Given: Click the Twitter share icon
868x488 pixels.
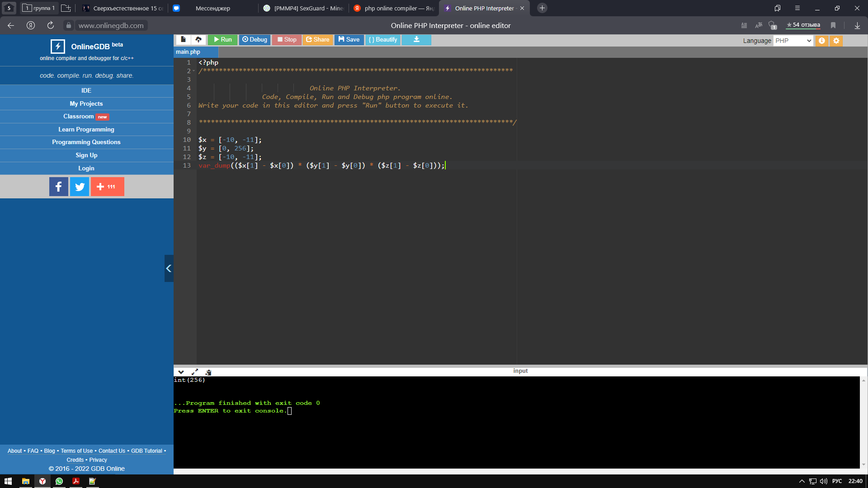Looking at the screenshot, I should tap(80, 187).
